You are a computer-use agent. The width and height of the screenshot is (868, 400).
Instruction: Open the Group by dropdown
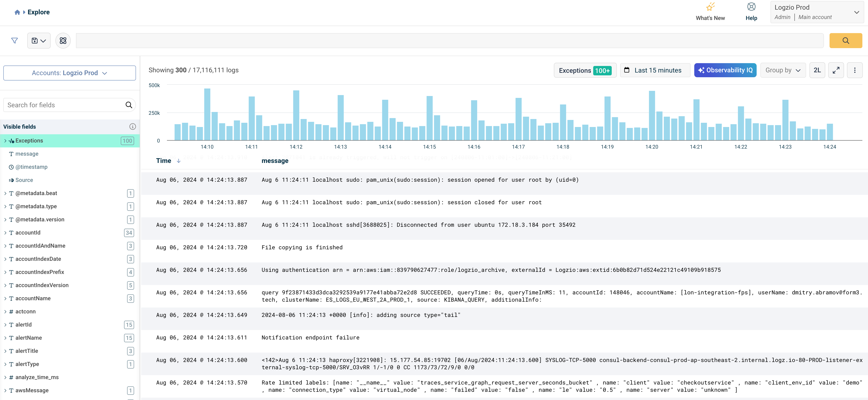(x=783, y=70)
